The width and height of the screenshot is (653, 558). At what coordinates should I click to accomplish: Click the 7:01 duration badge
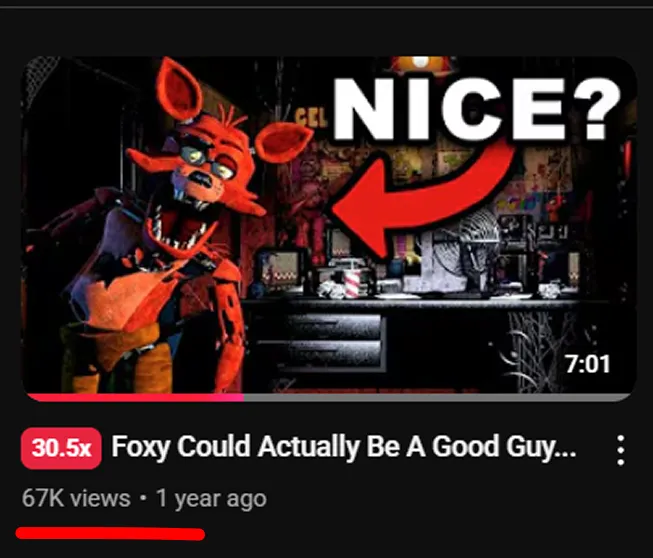pyautogui.click(x=588, y=364)
